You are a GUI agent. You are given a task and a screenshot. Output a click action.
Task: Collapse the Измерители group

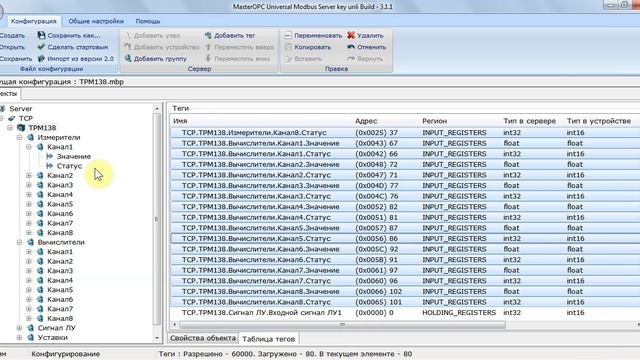[20, 138]
